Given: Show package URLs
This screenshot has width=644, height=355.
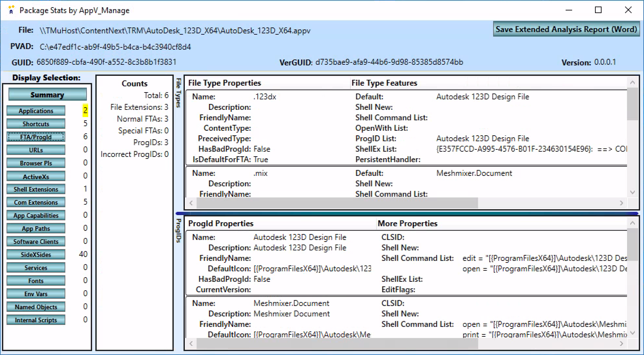Looking at the screenshot, I should tap(36, 150).
